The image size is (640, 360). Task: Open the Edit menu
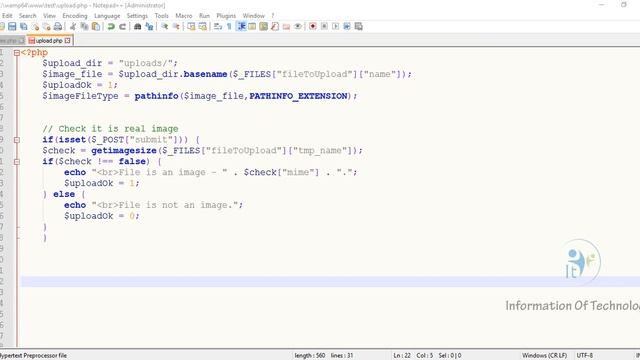click(7, 16)
